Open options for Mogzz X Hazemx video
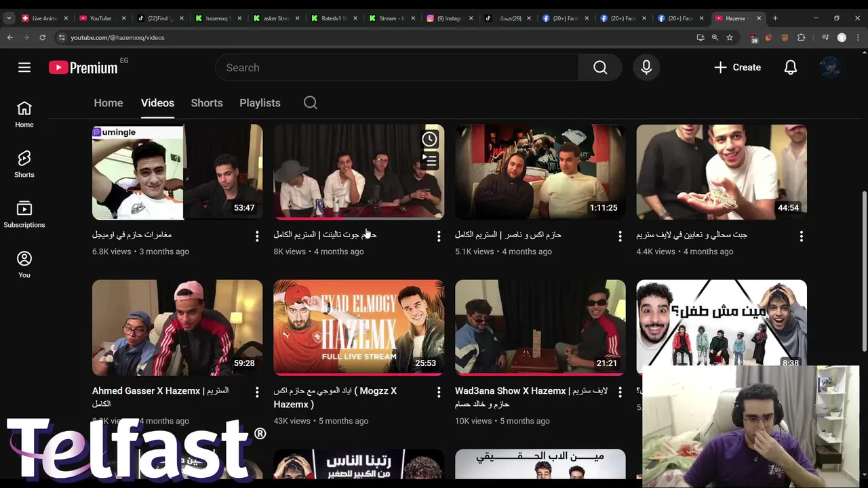The width and height of the screenshot is (868, 488). pos(439,392)
